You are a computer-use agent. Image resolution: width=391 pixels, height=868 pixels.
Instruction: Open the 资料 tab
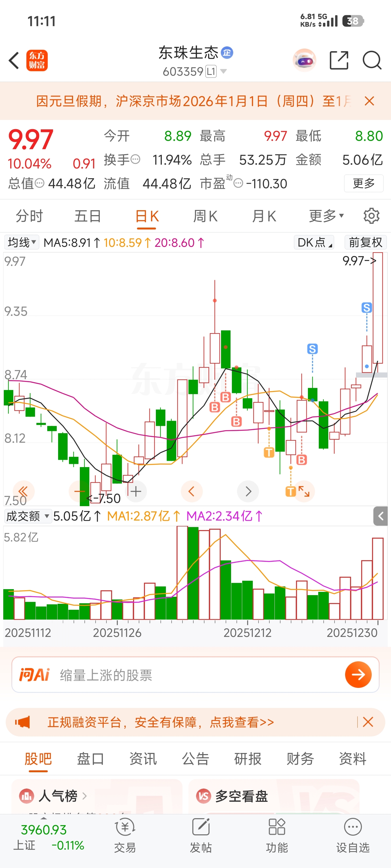(352, 759)
